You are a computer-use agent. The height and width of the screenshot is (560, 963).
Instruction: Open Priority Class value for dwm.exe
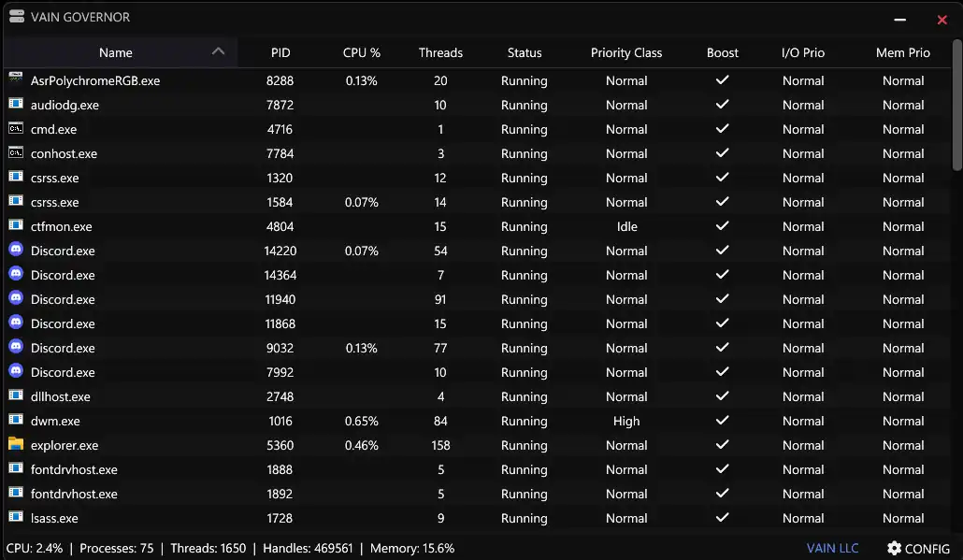626,421
